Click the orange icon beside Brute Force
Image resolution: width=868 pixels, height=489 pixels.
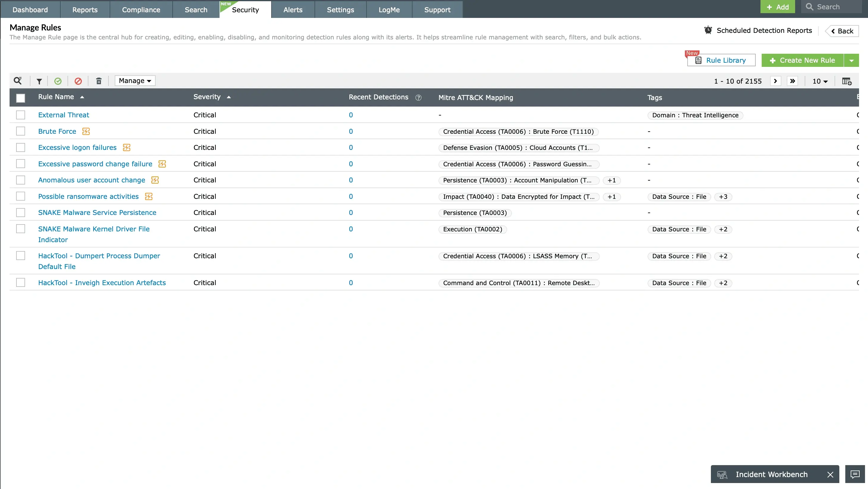pos(86,131)
